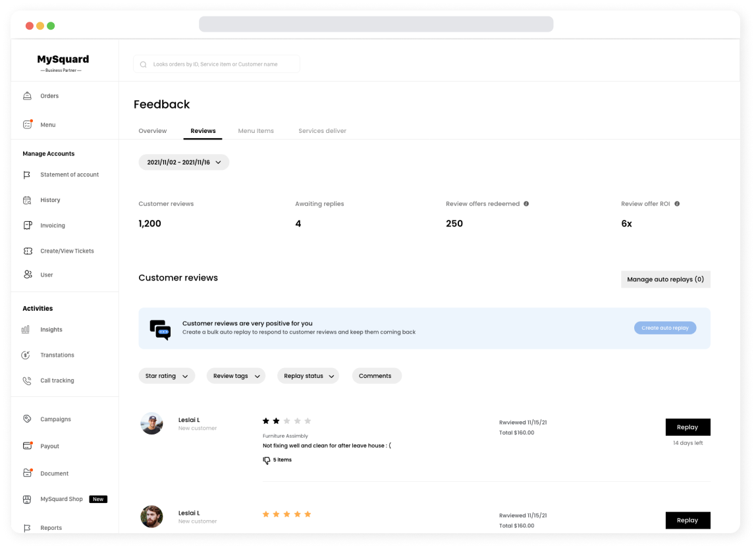
Task: Click the MySquard Shop store icon
Action: (27, 500)
